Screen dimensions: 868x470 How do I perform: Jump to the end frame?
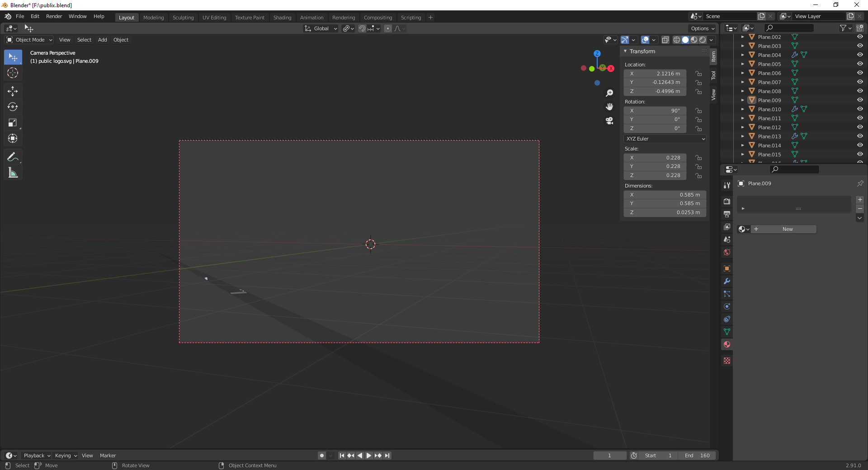(x=387, y=456)
